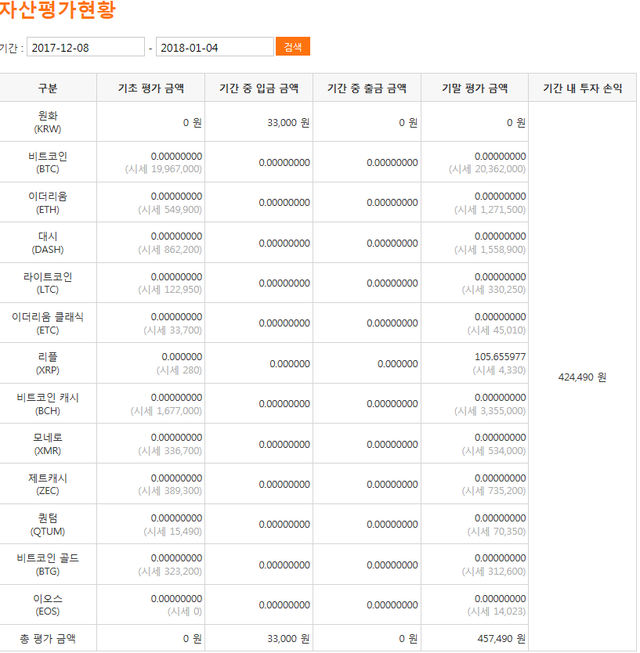Click the 리플 (XRP) row label
Viewport: 640px width, 653px height.
47,364
